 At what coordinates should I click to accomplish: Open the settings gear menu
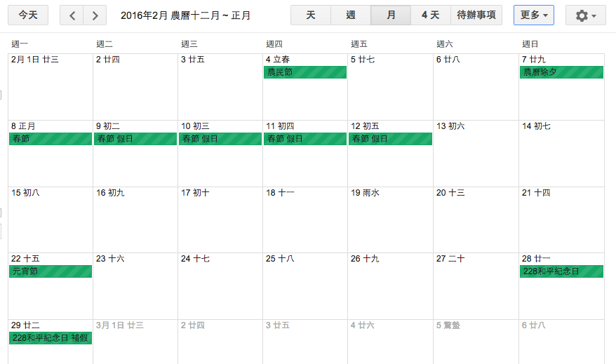coord(585,15)
